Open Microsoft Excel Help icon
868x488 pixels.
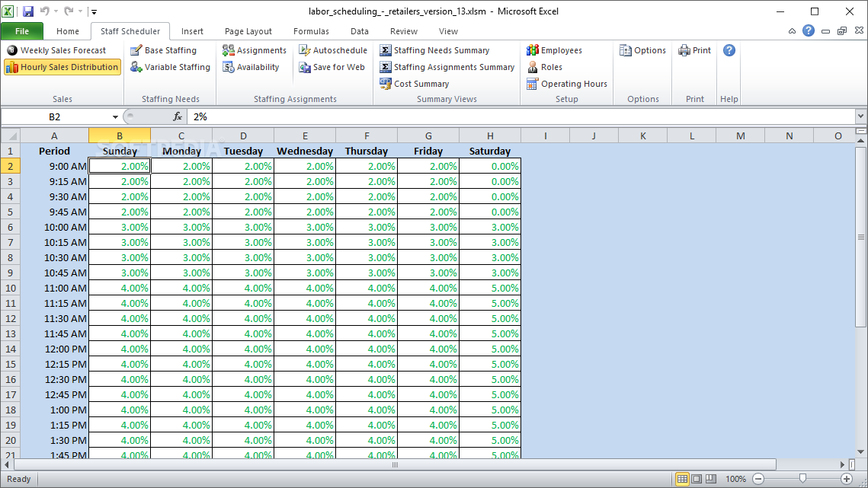(x=809, y=31)
